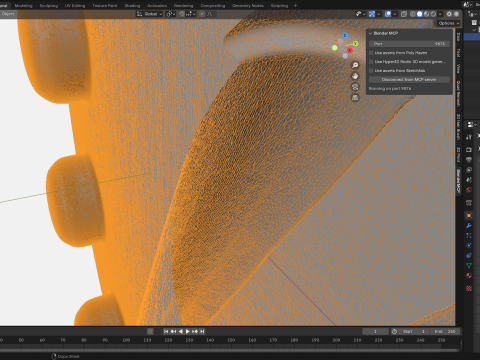Viewport: 480px width, 360px height.
Task: Open the Render properties tab icon
Action: [469, 150]
